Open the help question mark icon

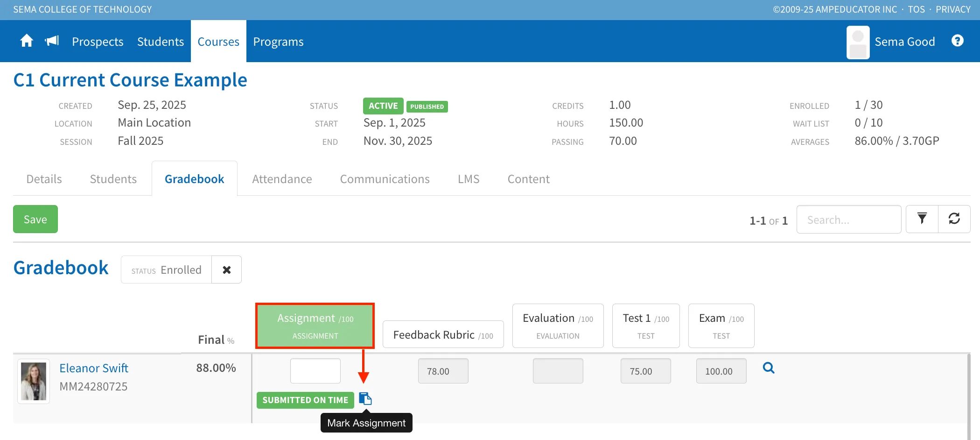point(958,41)
